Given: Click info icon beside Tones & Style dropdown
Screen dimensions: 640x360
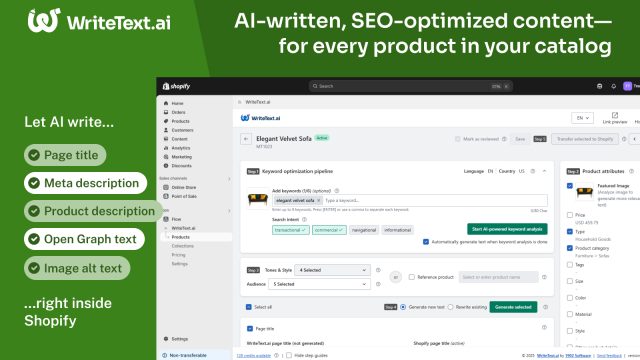Looking at the screenshot, I should pyautogui.click(x=378, y=270).
